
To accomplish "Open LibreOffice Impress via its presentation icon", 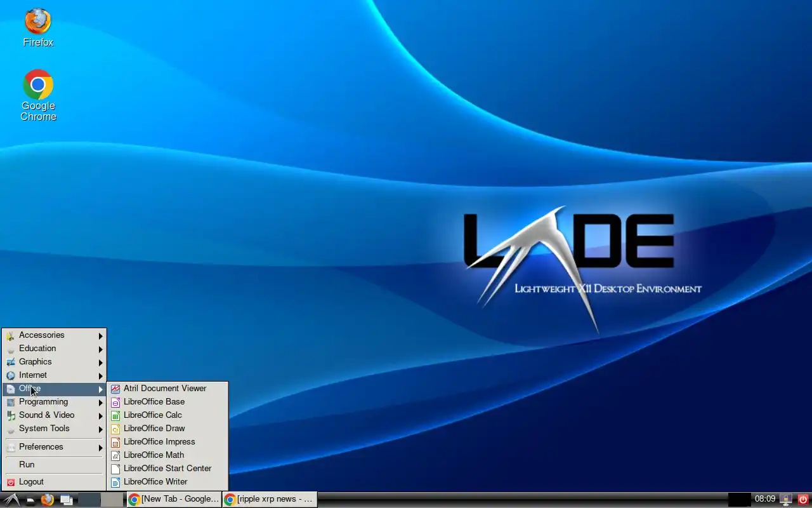I will [x=115, y=442].
